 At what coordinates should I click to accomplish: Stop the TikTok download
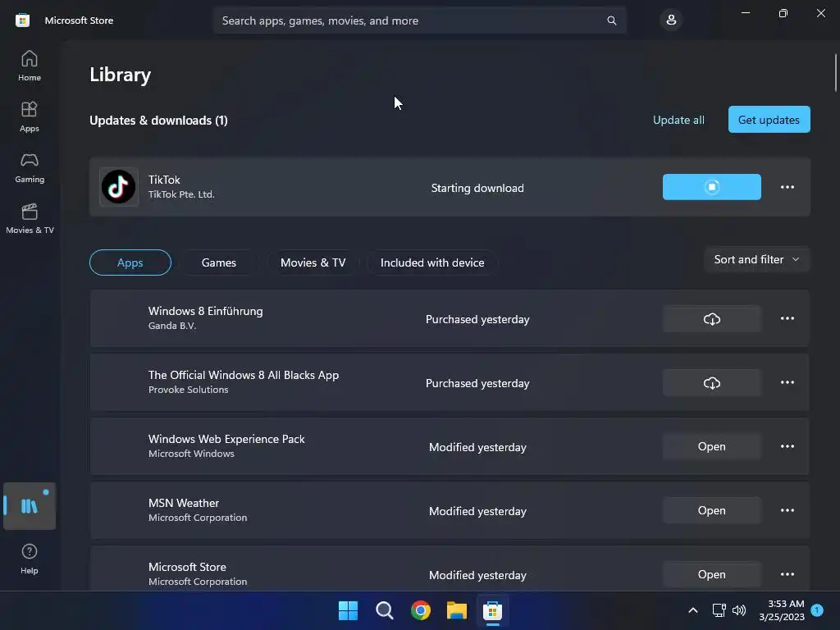[711, 187]
